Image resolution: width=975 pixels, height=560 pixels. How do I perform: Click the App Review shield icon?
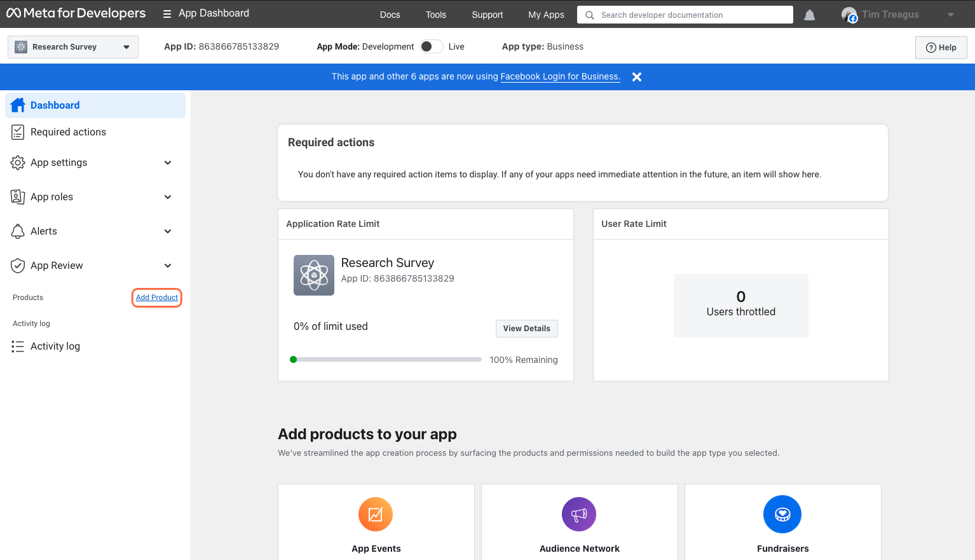pyautogui.click(x=18, y=266)
